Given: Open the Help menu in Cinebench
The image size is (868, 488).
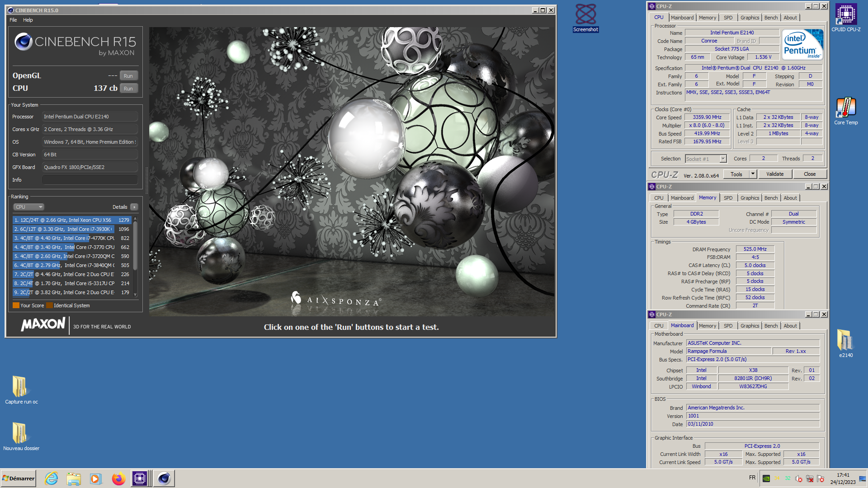Looking at the screenshot, I should coord(28,20).
